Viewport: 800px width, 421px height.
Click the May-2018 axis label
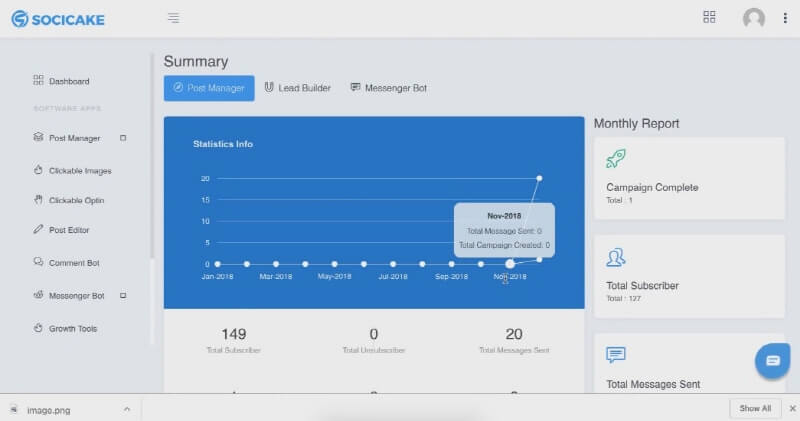point(335,276)
